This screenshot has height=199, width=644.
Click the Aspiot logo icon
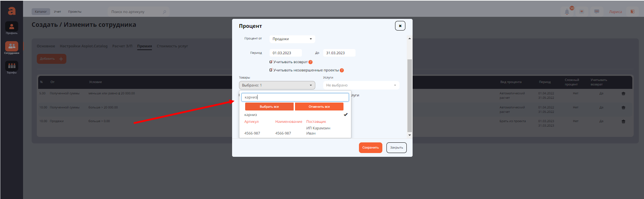click(x=12, y=11)
